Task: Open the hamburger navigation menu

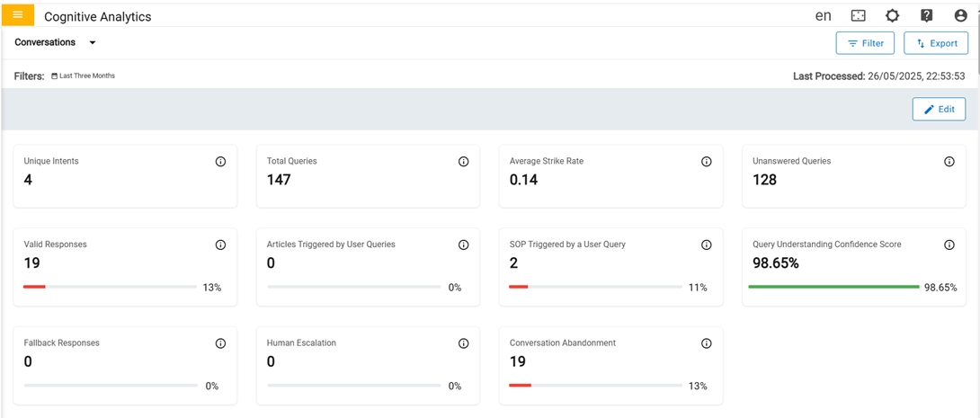Action: pos(18,15)
